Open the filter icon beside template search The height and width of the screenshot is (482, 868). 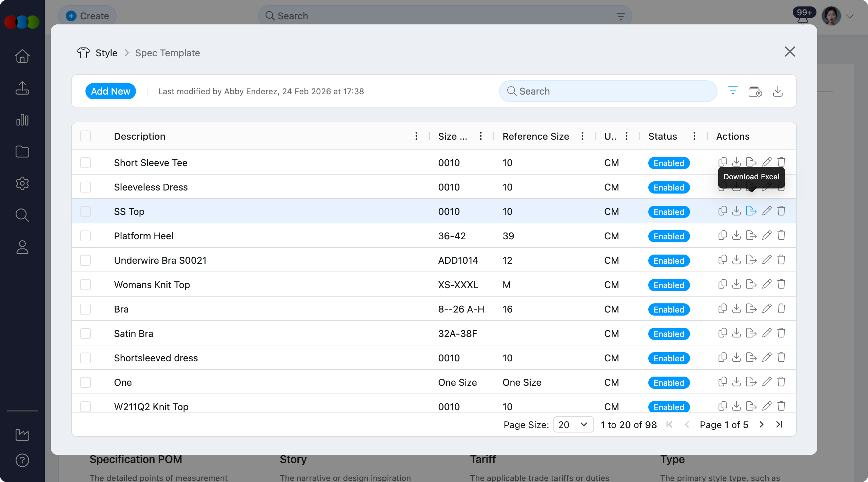(733, 91)
